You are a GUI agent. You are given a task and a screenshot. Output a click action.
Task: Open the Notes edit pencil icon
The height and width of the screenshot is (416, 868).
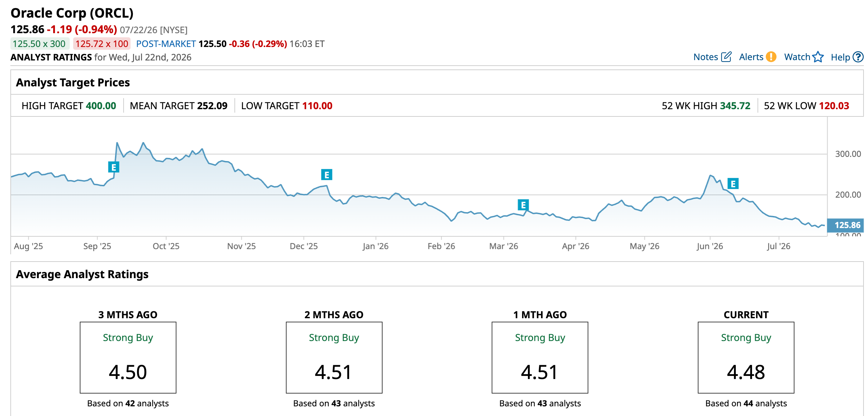(x=726, y=57)
